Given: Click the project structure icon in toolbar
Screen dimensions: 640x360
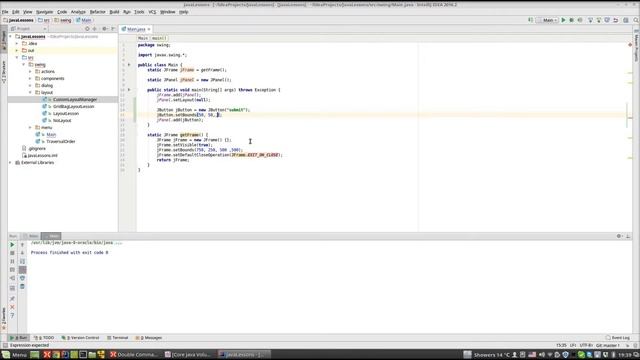Looking at the screenshot, I should 626,20.
